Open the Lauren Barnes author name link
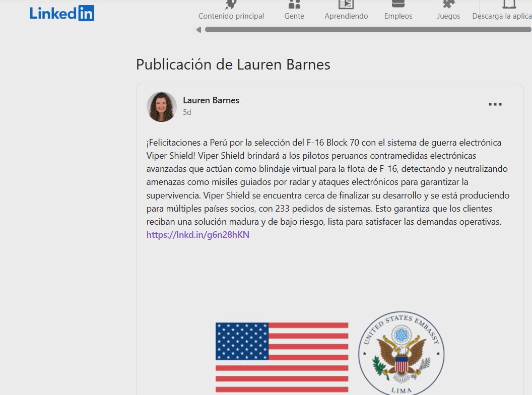Viewport: 532px width, 395px height. (211, 100)
